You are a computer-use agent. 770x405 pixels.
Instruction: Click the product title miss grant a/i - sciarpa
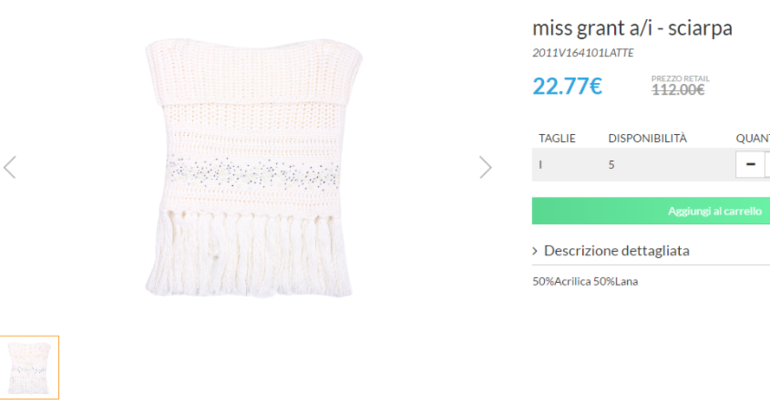632,28
